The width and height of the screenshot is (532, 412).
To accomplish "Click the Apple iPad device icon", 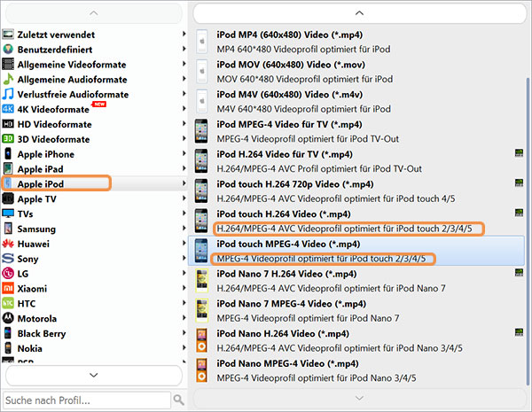I will pyautogui.click(x=8, y=168).
